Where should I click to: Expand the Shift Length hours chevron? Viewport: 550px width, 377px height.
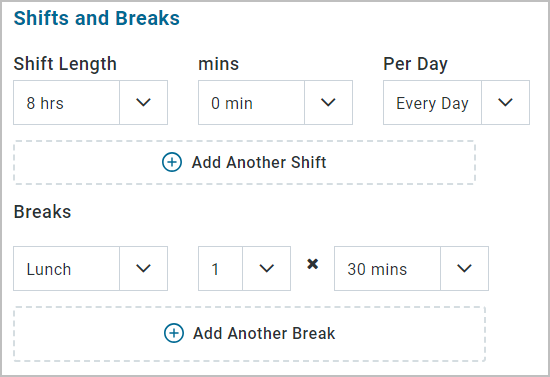click(x=143, y=102)
